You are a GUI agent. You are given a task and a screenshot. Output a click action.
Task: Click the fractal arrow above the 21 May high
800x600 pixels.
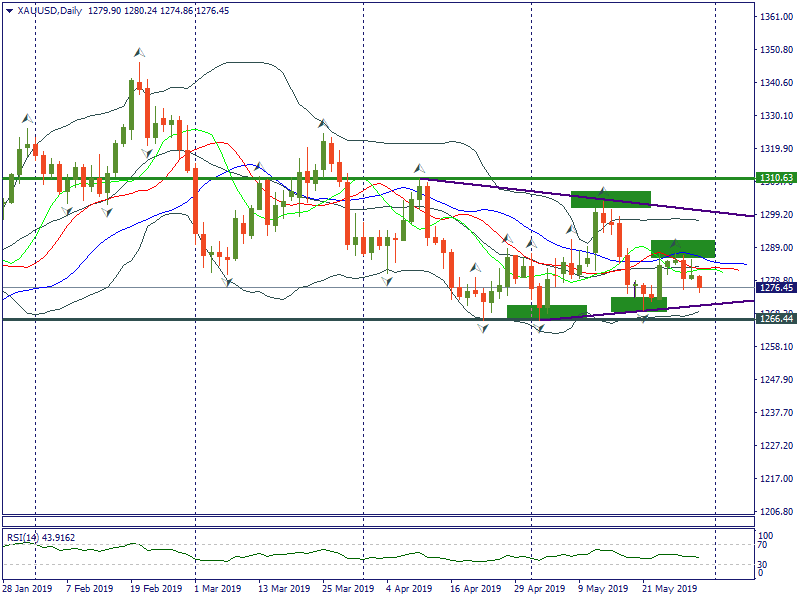pyautogui.click(x=674, y=243)
